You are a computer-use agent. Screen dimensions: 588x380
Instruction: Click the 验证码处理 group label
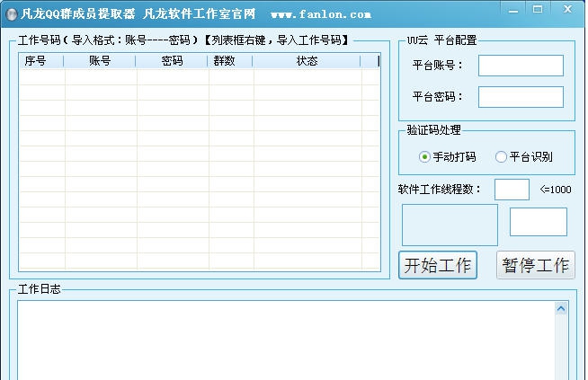433,130
